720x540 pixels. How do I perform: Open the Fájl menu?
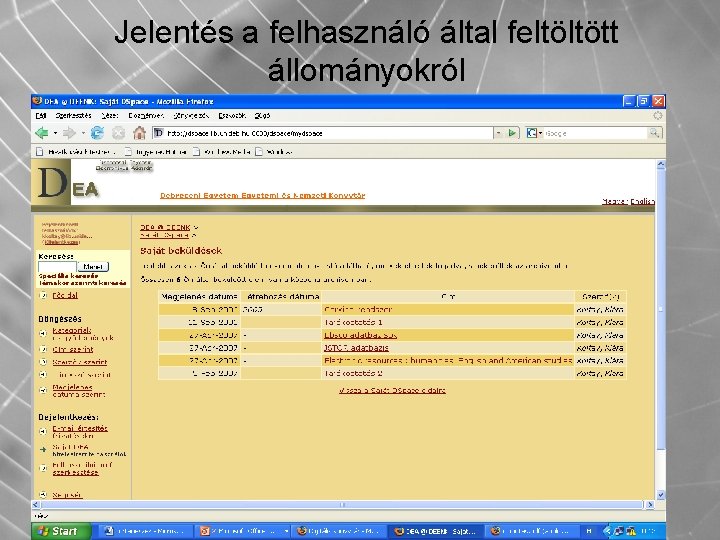pos(41,116)
